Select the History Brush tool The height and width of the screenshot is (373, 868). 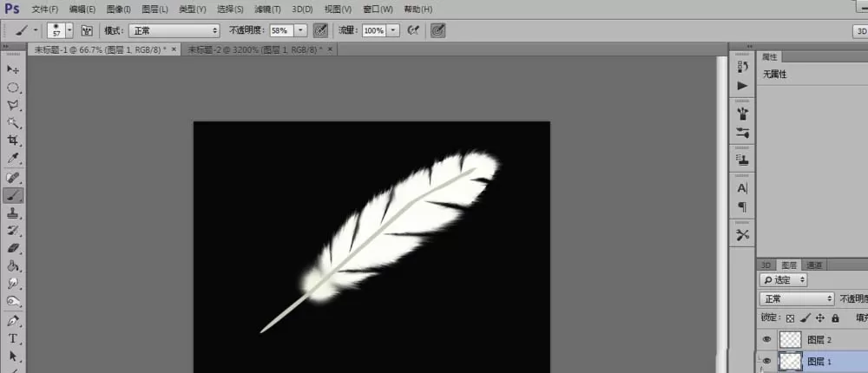[13, 231]
